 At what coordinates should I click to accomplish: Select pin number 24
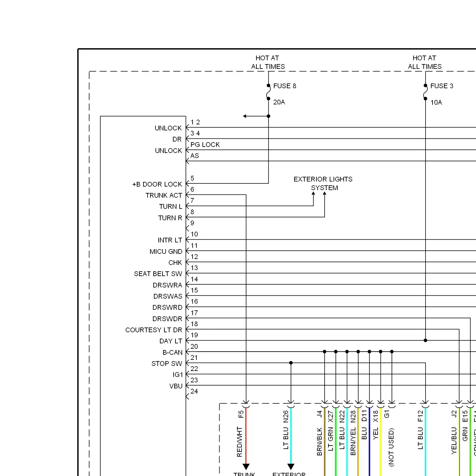tap(194, 391)
